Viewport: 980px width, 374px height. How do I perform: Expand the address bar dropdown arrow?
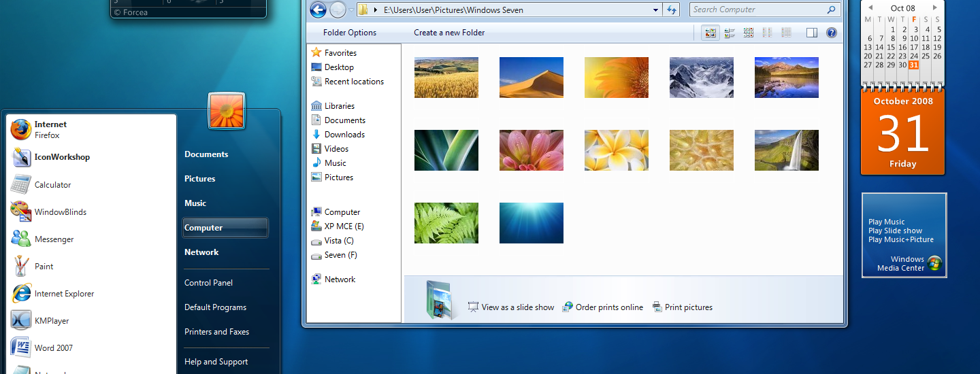coord(655,10)
